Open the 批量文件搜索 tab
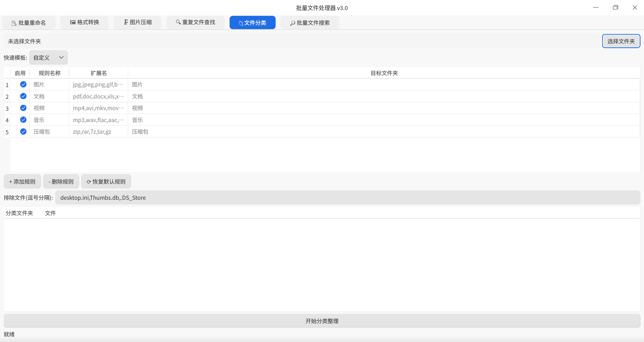This screenshot has width=644, height=342. [x=310, y=23]
